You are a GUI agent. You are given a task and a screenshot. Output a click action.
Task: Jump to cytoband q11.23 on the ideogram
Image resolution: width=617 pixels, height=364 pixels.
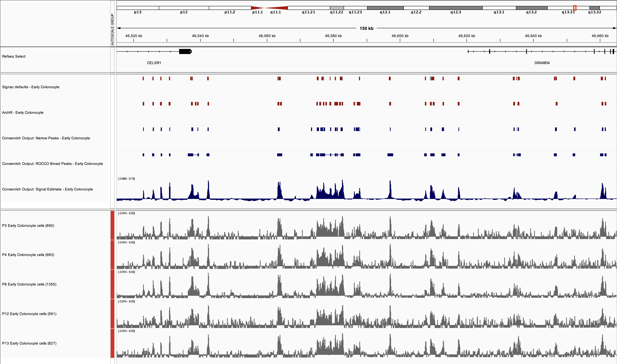[356, 8]
